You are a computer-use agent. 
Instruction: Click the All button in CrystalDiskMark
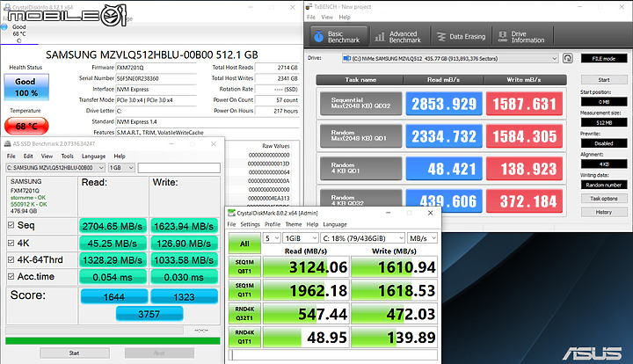(244, 244)
